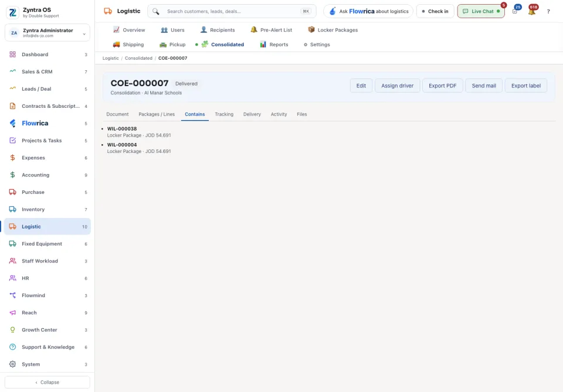This screenshot has height=392, width=563.
Task: Open notifications bell with 618 badge
Action: click(x=532, y=11)
